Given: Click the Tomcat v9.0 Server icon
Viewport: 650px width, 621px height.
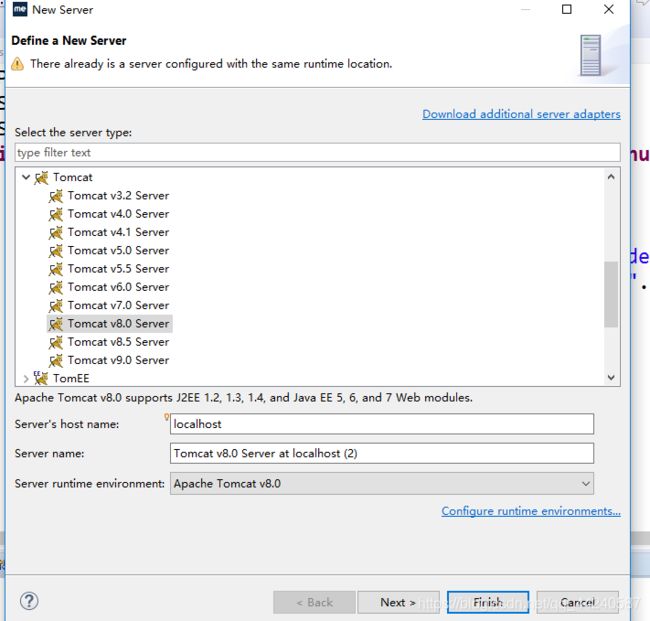Looking at the screenshot, I should coord(56,360).
